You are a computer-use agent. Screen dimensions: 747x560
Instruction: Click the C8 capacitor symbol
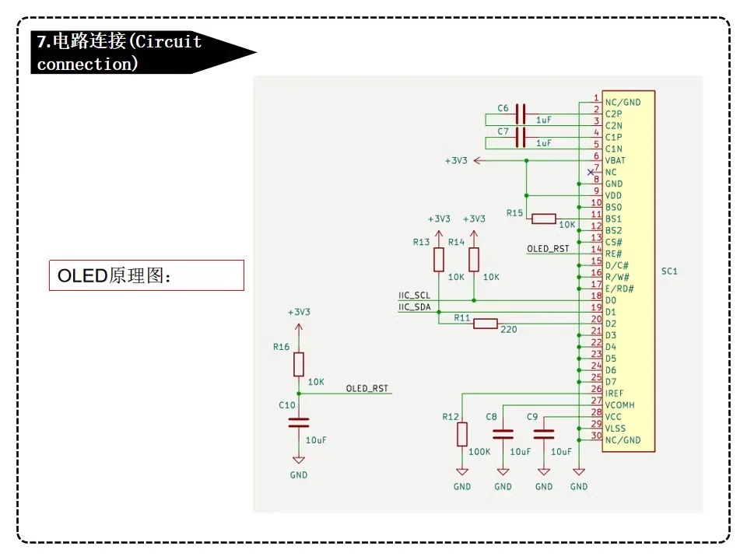pyautogui.click(x=503, y=434)
